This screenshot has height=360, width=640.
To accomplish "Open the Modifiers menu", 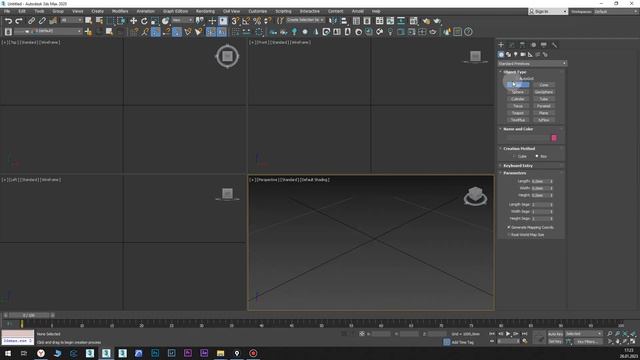I will (x=120, y=11).
